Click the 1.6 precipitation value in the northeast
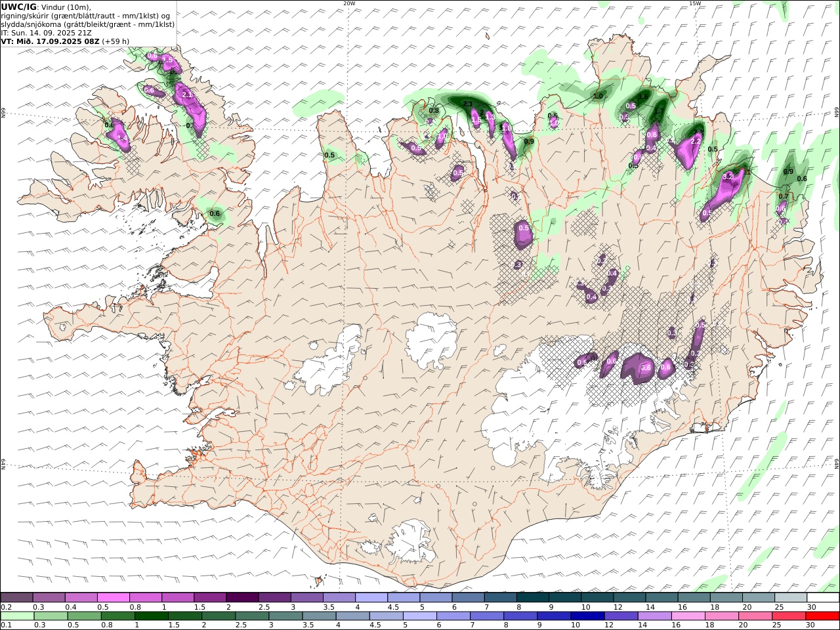840x630 pixels. tap(643, 96)
